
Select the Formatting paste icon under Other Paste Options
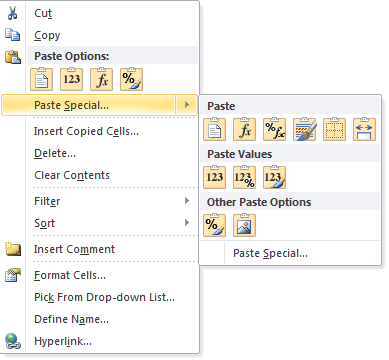214,225
